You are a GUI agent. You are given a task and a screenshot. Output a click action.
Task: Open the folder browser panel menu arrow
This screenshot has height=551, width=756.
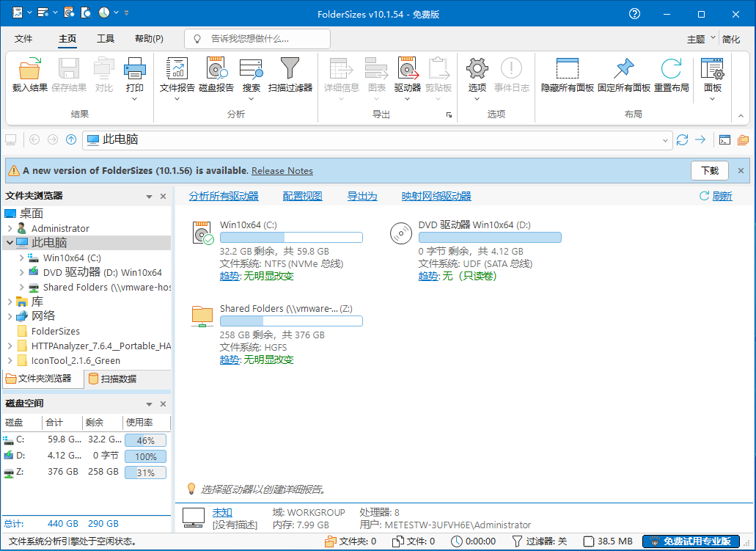(149, 197)
